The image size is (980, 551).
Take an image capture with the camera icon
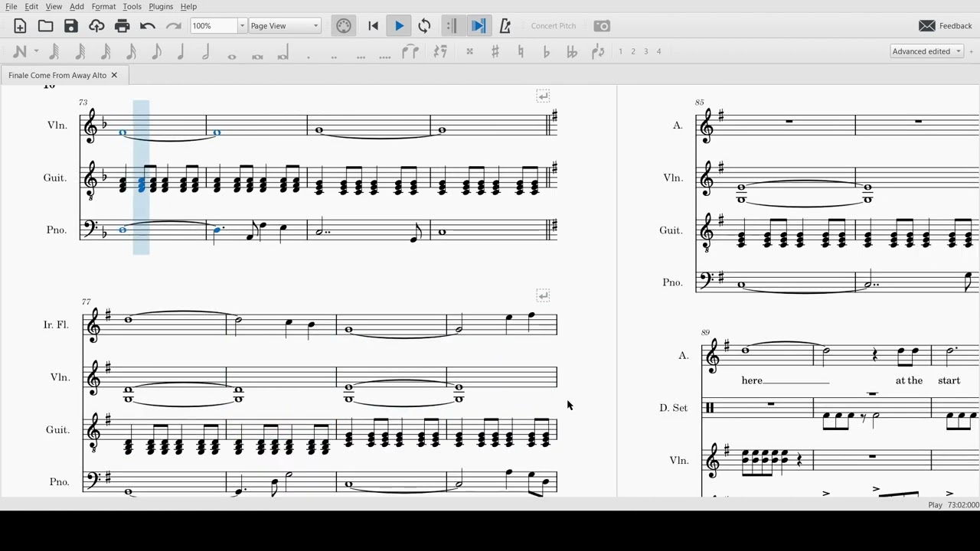tap(603, 26)
